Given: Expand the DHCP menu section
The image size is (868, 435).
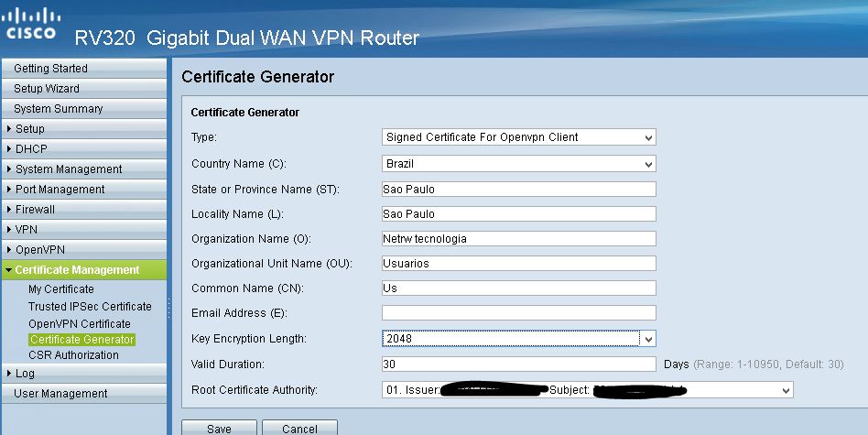Looking at the screenshot, I should (83, 149).
